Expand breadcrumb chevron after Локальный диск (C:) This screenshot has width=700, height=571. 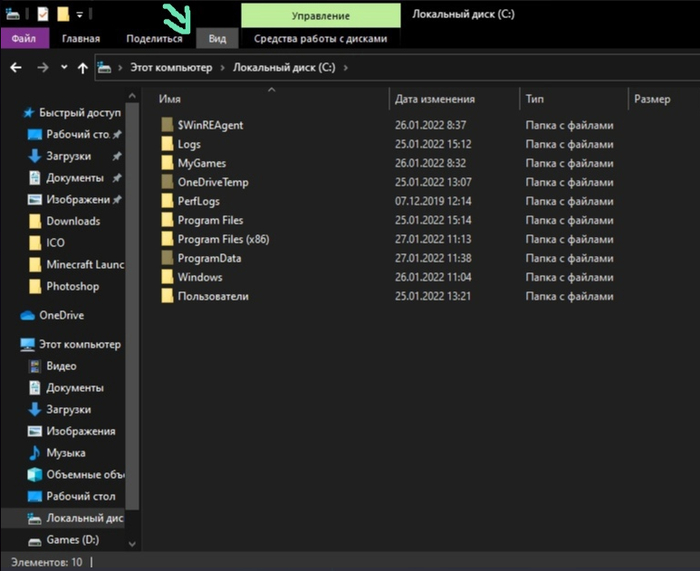346,68
